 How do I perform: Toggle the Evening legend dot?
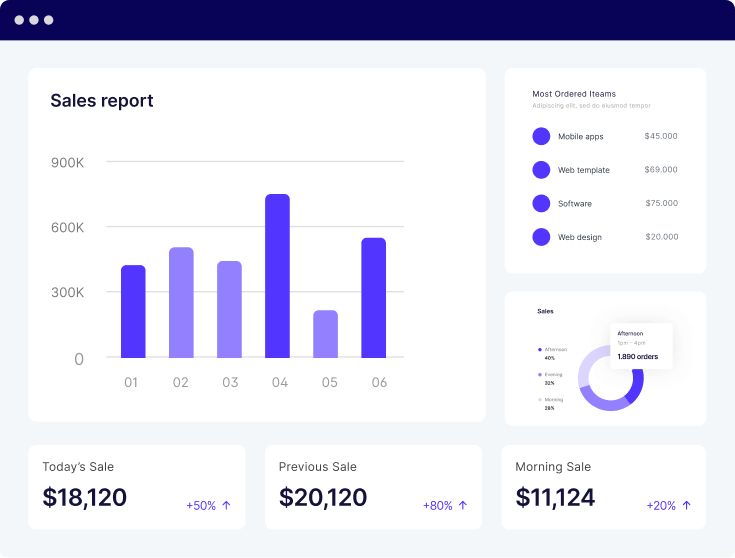click(540, 375)
